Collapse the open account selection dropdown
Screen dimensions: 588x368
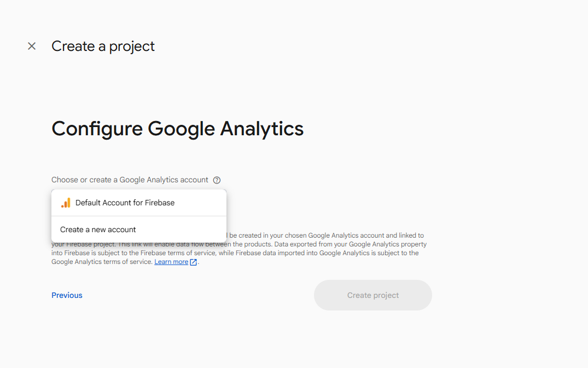coord(138,202)
